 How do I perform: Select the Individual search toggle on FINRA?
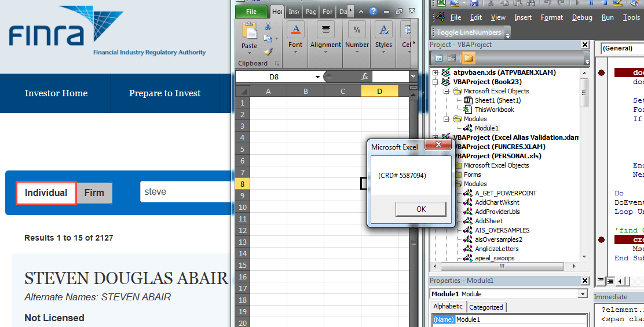[46, 193]
